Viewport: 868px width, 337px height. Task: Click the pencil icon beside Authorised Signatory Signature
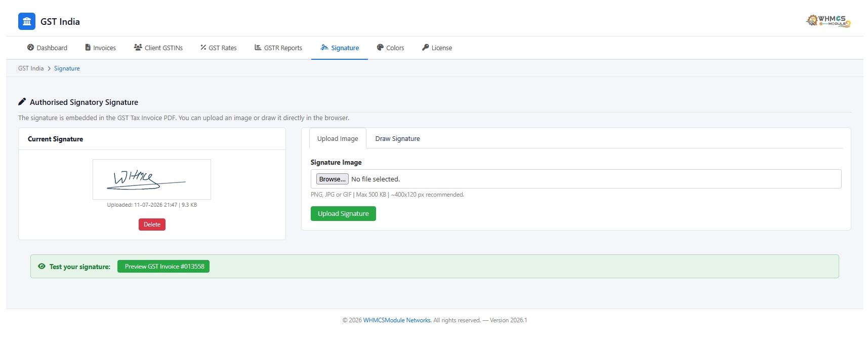(22, 102)
